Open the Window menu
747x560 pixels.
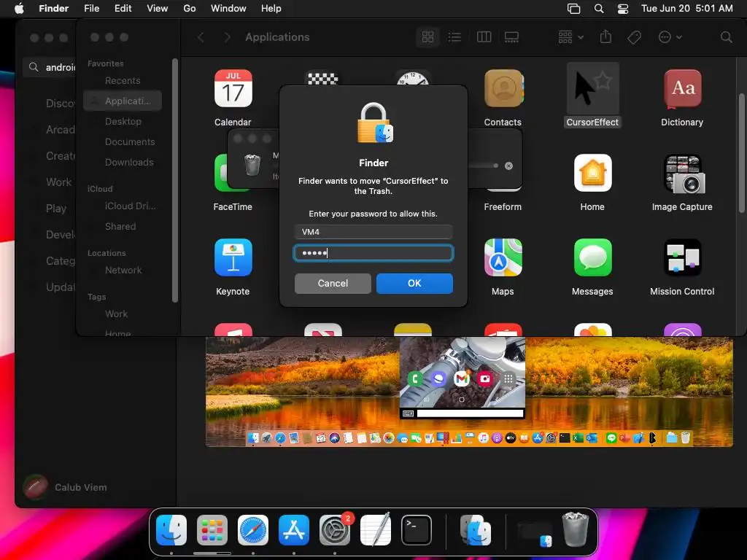click(228, 9)
